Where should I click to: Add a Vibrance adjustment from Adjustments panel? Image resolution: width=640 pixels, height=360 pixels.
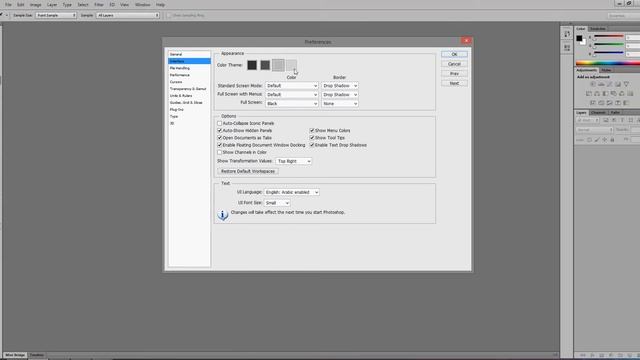(627, 84)
